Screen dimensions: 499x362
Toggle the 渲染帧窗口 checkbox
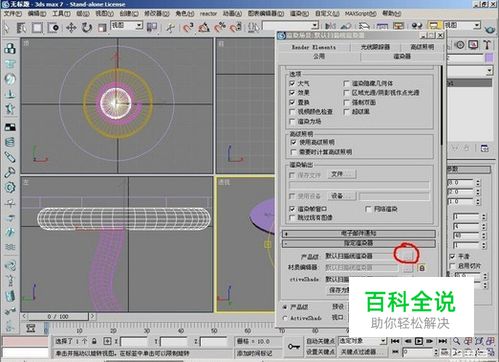[x=292, y=209]
